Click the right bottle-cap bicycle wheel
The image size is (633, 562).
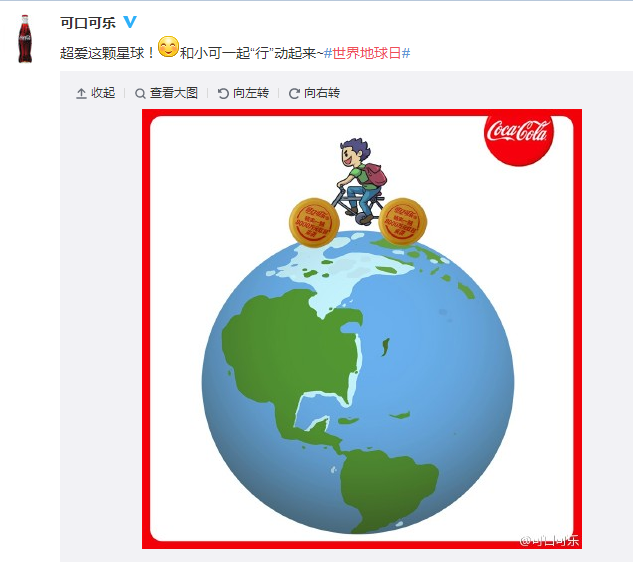tap(402, 222)
